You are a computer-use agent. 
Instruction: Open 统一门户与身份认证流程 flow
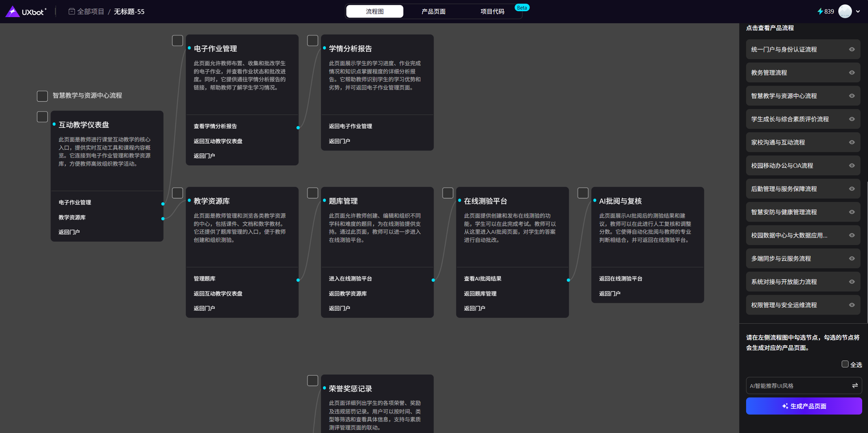tap(803, 49)
